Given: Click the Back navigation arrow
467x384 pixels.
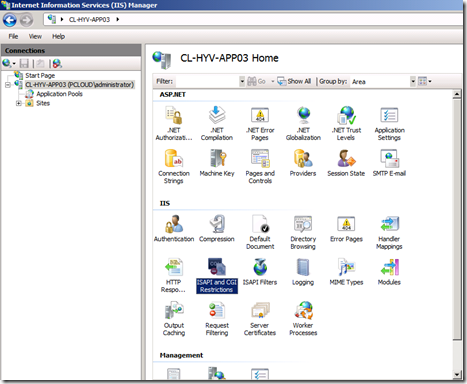Looking at the screenshot, I should tap(10, 20).
